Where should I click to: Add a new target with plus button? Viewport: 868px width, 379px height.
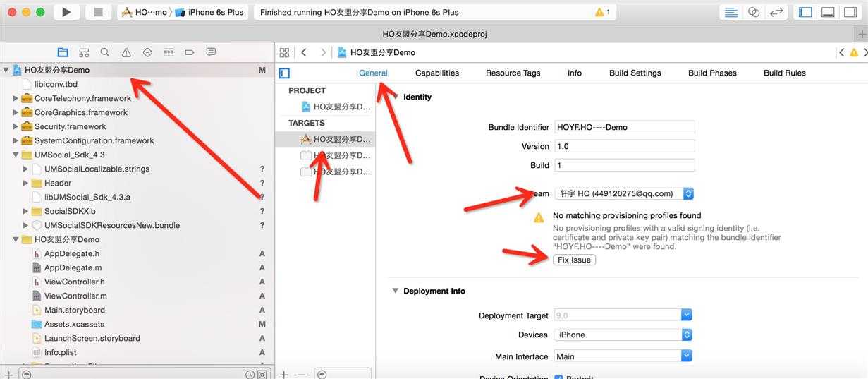pos(283,374)
